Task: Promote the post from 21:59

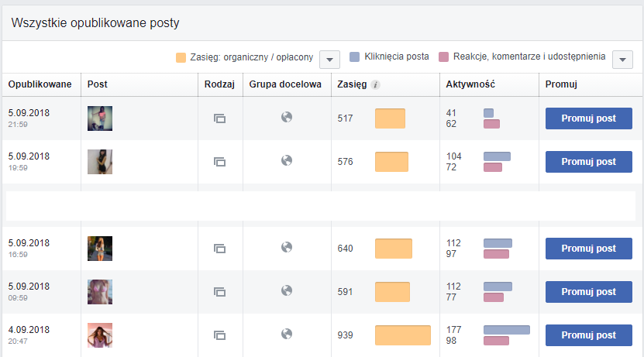Action: (588, 118)
